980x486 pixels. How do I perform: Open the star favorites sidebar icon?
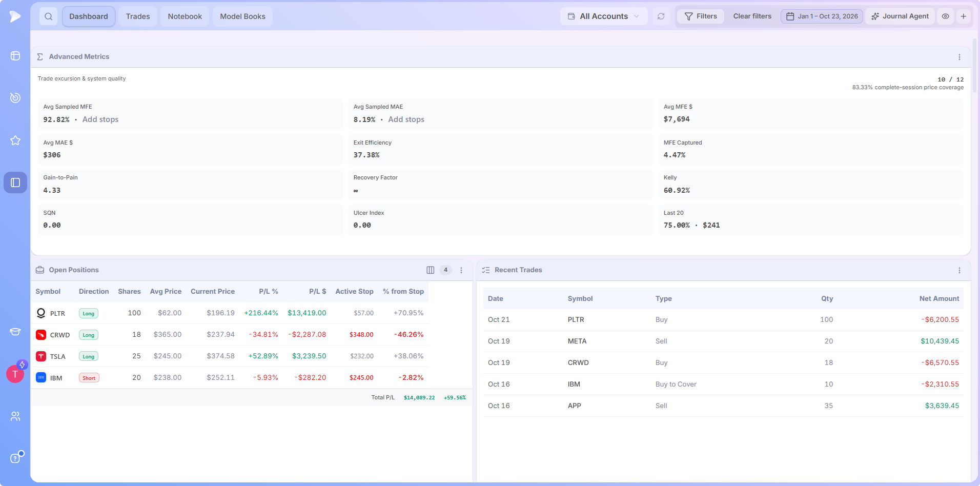15,140
